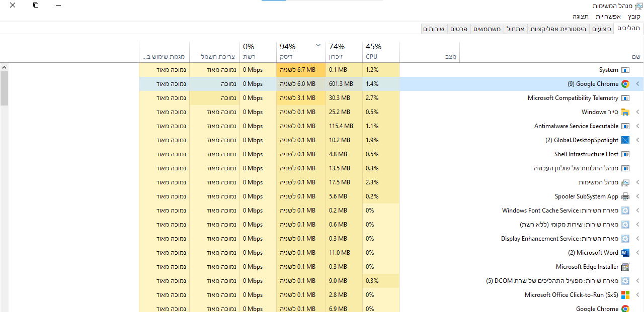Click the Display Enhancement Service gear icon
This screenshot has height=312, width=644.
[625, 239]
